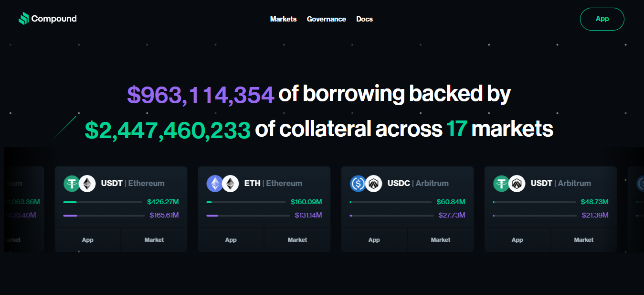View Market details for ETH Ethereum
The image size is (644, 295).
[x=297, y=240]
